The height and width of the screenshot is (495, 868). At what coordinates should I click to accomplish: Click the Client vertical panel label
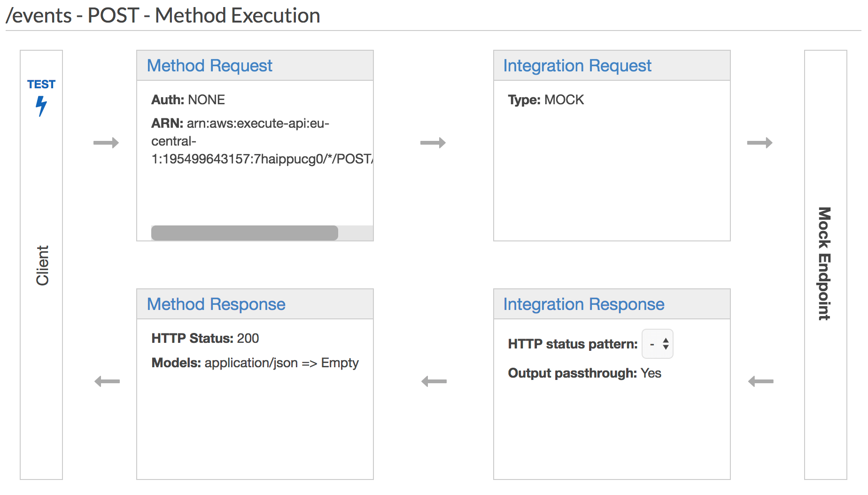42,265
